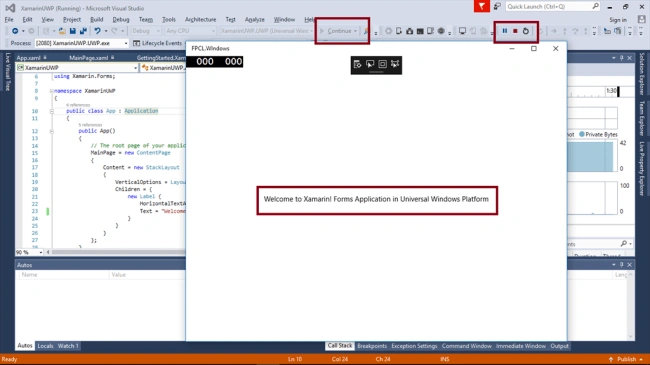The image size is (650, 365).
Task: Restart the debugging session
Action: coord(526,31)
